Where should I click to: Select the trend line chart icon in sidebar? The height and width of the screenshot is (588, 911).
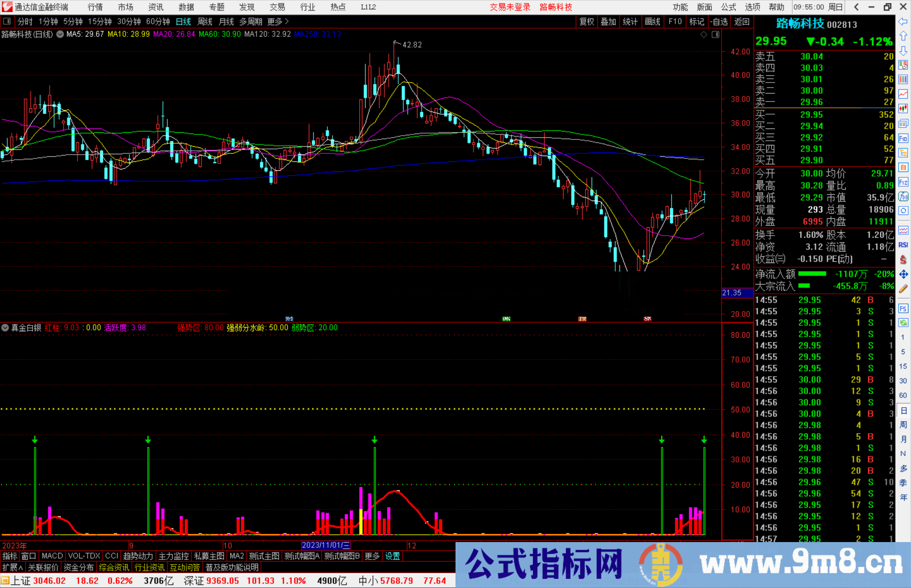pos(903,94)
